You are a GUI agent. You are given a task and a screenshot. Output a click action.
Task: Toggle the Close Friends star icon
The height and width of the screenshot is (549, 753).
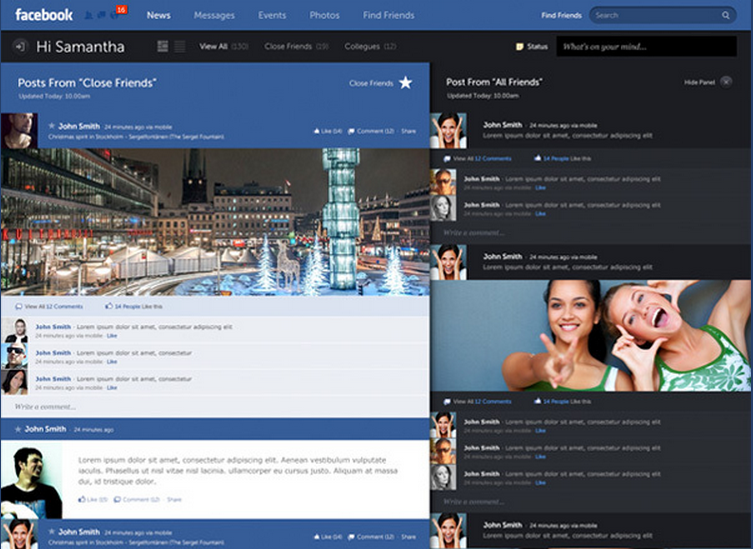pos(405,83)
